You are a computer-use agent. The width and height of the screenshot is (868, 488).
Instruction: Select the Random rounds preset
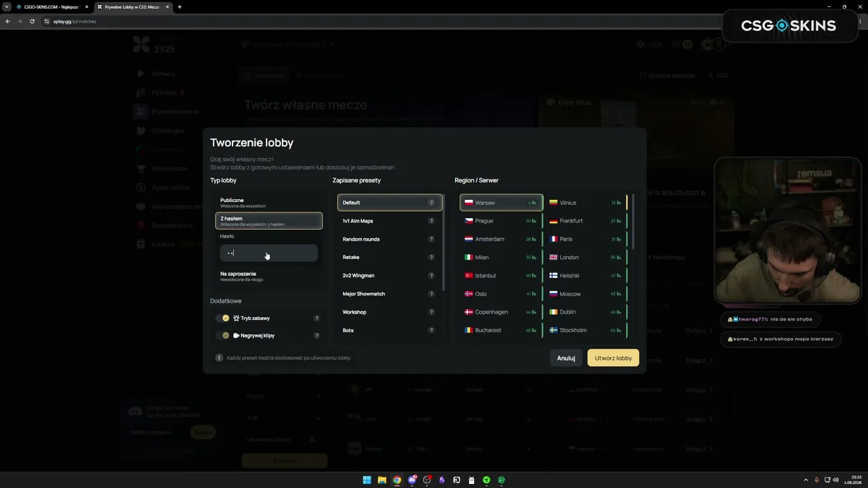coord(390,239)
